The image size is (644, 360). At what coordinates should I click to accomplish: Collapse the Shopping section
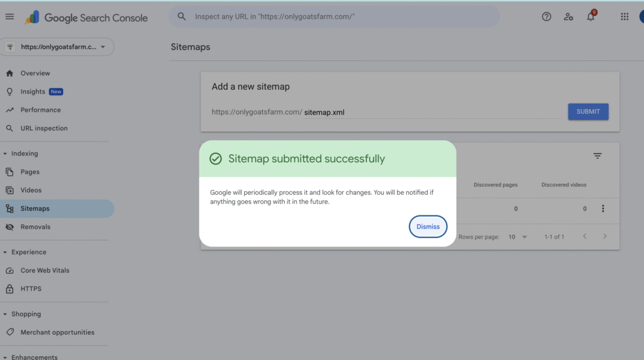5,314
